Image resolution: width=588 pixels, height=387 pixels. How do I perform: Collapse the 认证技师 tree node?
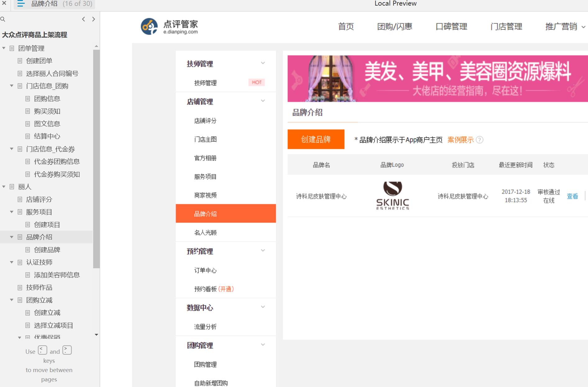point(11,262)
